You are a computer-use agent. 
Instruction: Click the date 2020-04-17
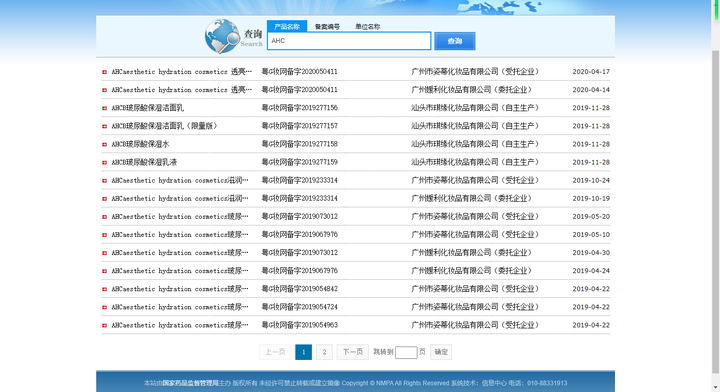tap(591, 72)
